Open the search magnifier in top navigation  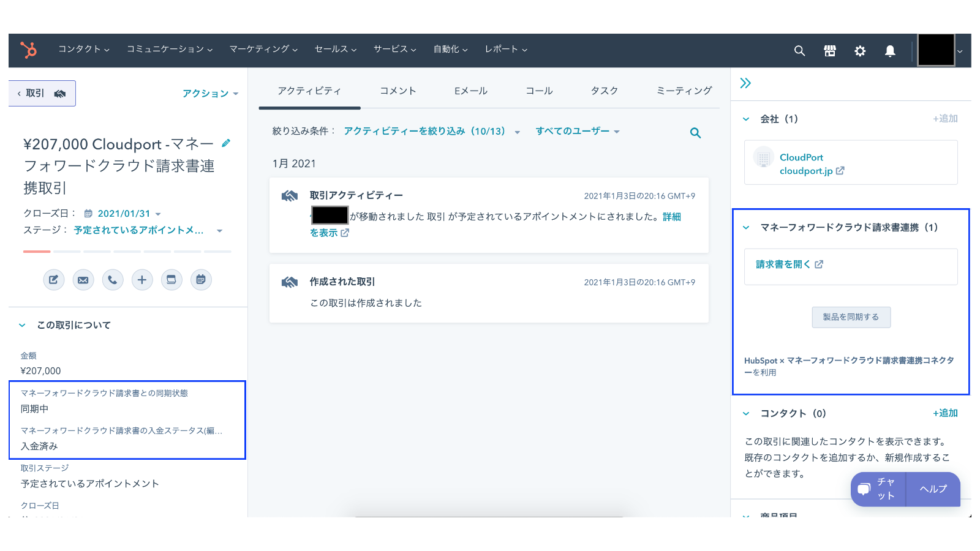(799, 51)
